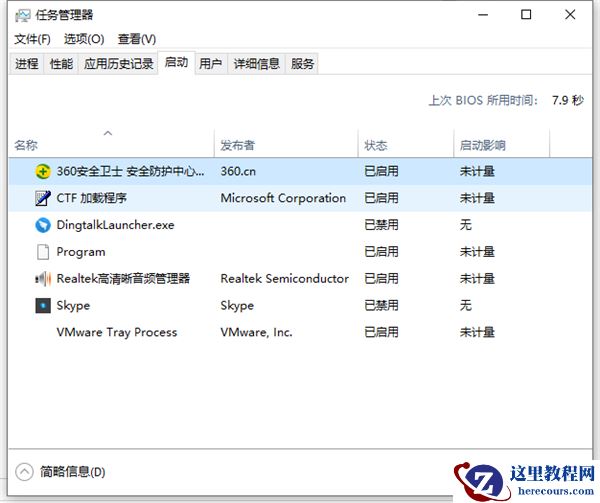Click 已禁用 status in the DingtalkLauncher row

[x=382, y=225]
